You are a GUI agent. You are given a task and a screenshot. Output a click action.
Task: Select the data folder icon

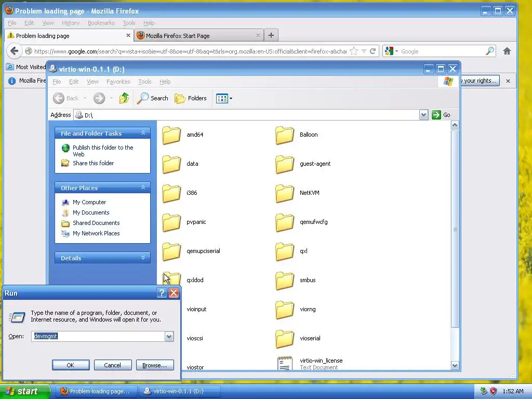click(171, 164)
